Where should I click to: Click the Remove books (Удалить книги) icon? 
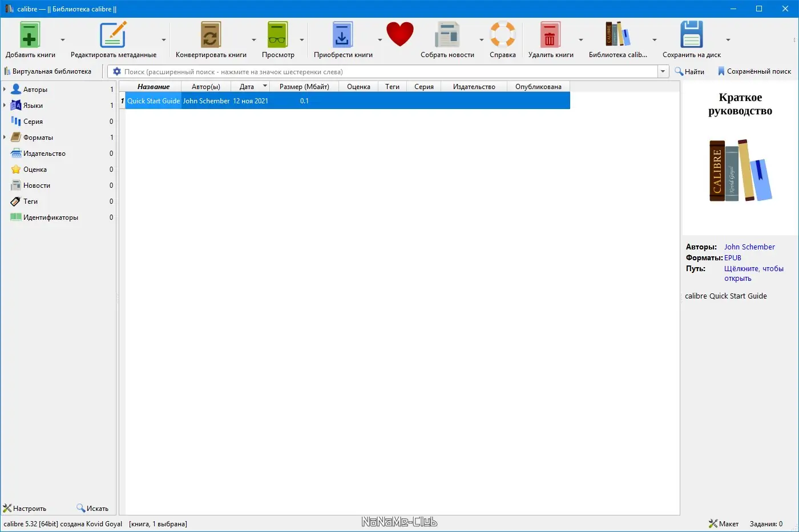550,35
